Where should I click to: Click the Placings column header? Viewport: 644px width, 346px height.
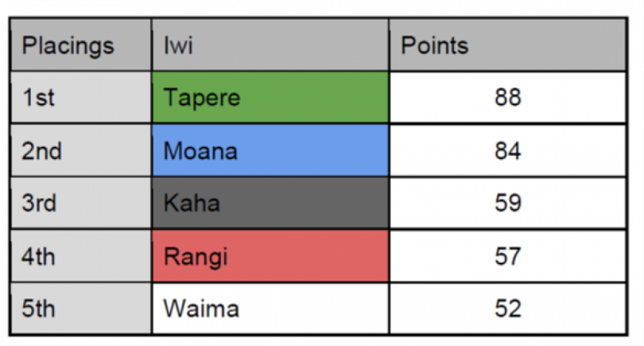click(x=80, y=45)
